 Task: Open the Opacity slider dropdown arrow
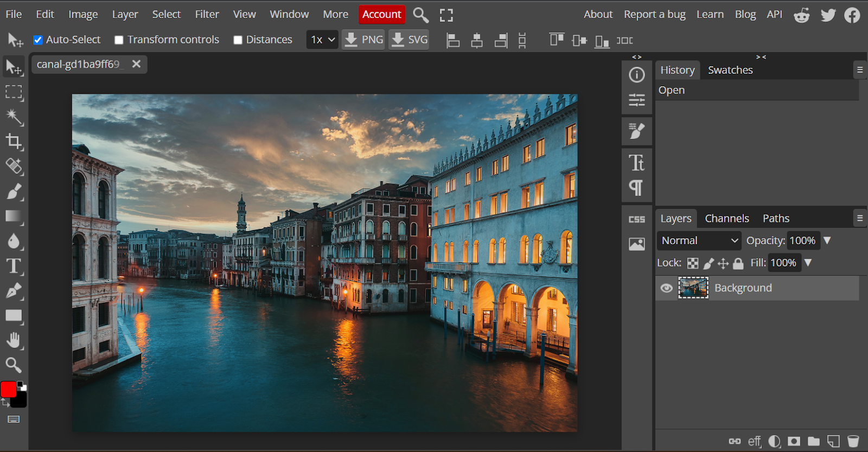[x=827, y=240]
